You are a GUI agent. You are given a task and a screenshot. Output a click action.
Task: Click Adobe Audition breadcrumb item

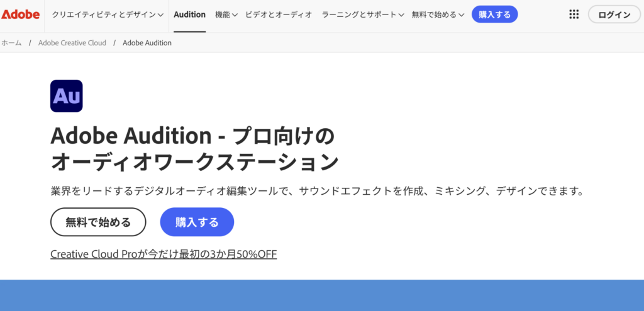[x=147, y=43]
